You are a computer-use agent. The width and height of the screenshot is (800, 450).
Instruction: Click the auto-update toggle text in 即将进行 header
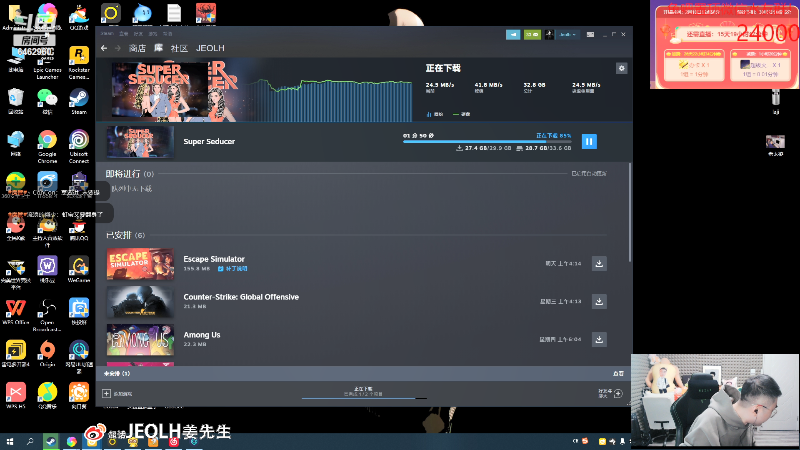point(589,173)
